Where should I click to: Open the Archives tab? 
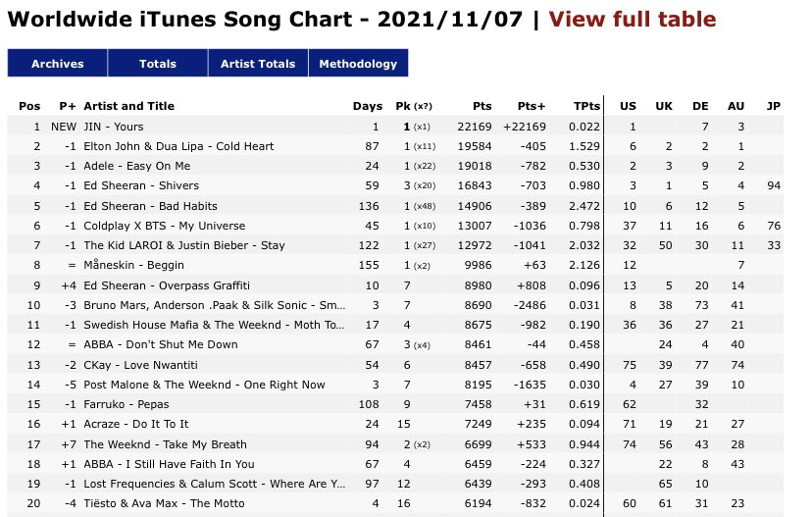[x=58, y=64]
